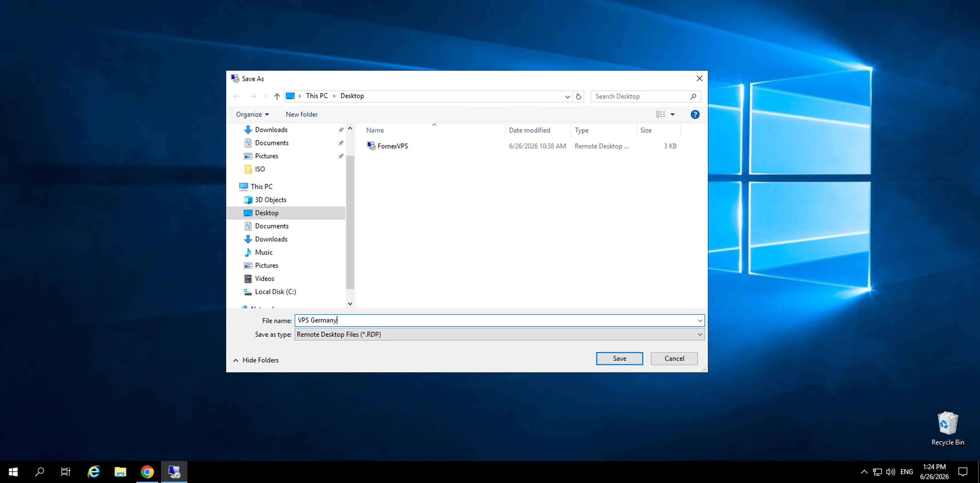The width and height of the screenshot is (980, 483).
Task: Open taskbar search
Action: pyautogui.click(x=40, y=472)
